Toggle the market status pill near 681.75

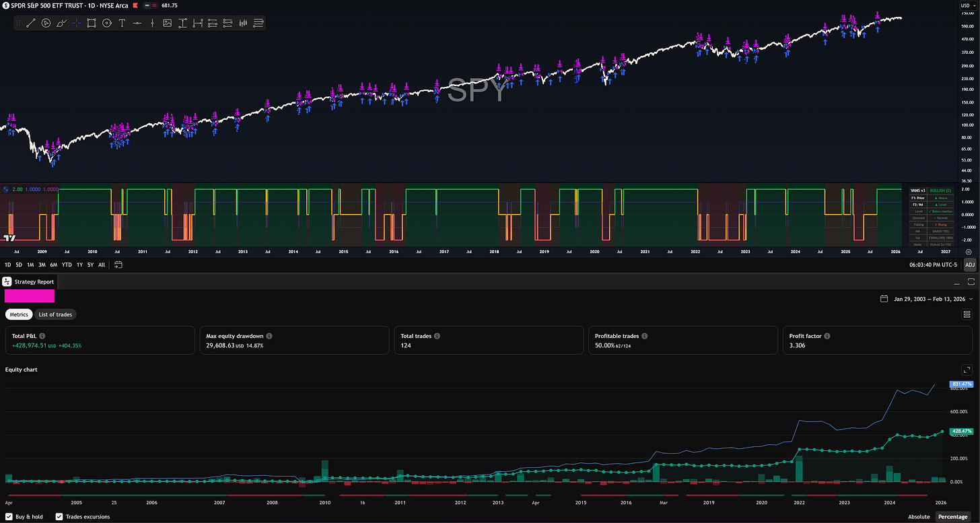coord(151,5)
